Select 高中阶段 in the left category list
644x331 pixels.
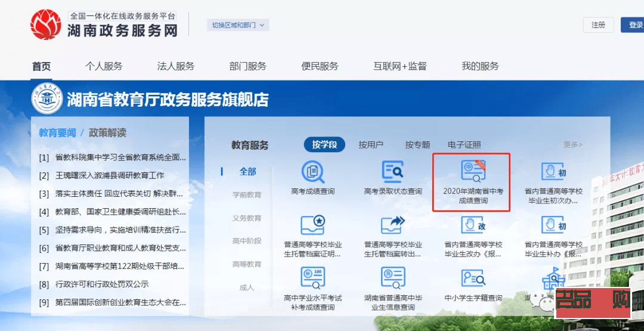(x=247, y=241)
